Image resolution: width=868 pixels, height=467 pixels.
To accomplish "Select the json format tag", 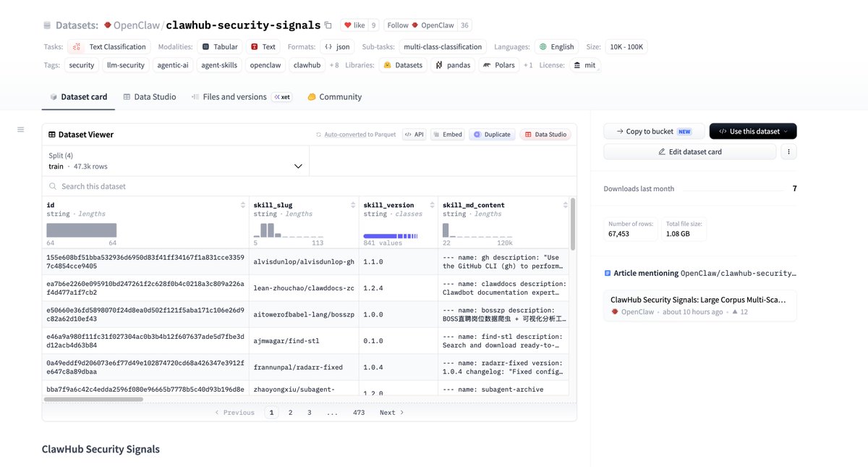I will tap(337, 46).
